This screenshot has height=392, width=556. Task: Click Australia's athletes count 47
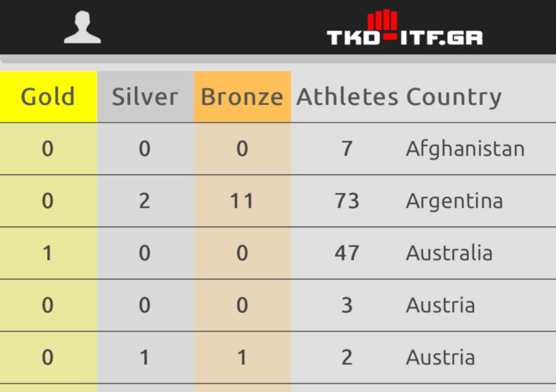coord(347,253)
